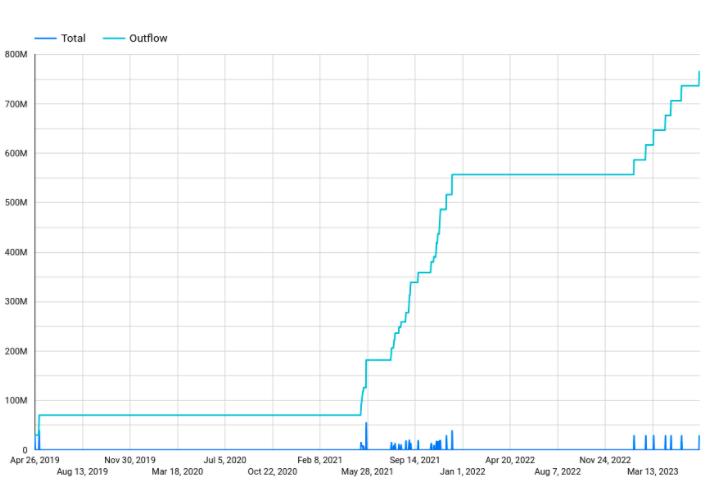
Task: Click the 600M y-axis label
Action: coord(16,153)
